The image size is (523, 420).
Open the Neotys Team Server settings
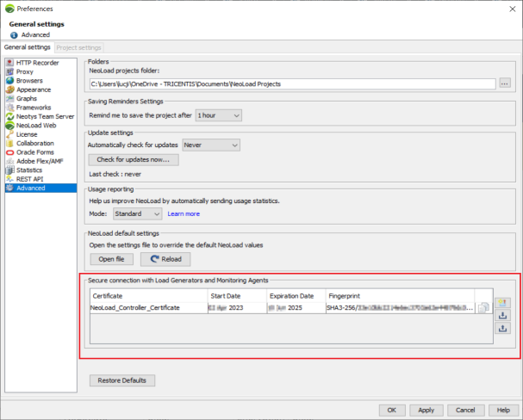49,116
